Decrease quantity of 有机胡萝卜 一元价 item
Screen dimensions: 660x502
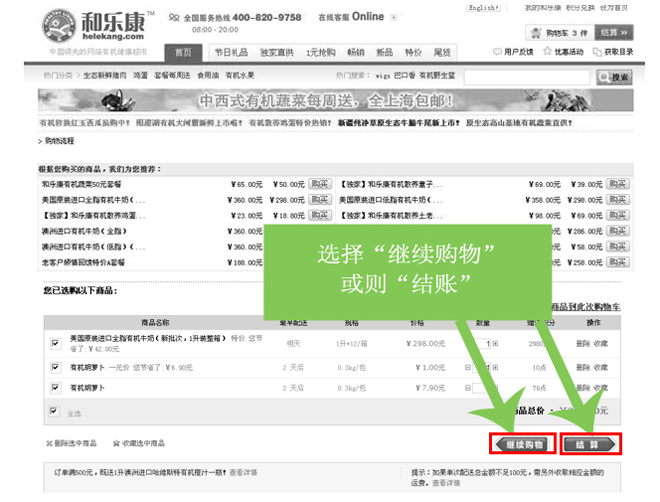click(467, 367)
